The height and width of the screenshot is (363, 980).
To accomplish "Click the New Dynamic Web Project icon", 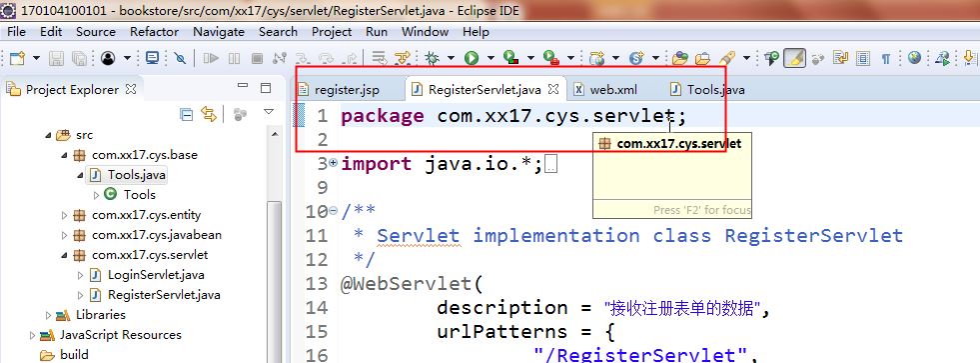I will pos(596,58).
